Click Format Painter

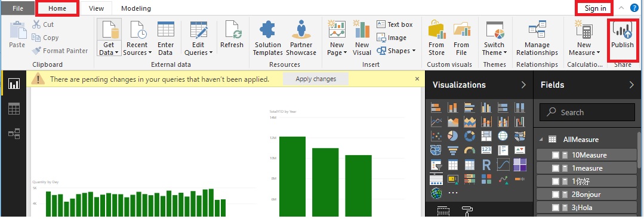point(60,51)
